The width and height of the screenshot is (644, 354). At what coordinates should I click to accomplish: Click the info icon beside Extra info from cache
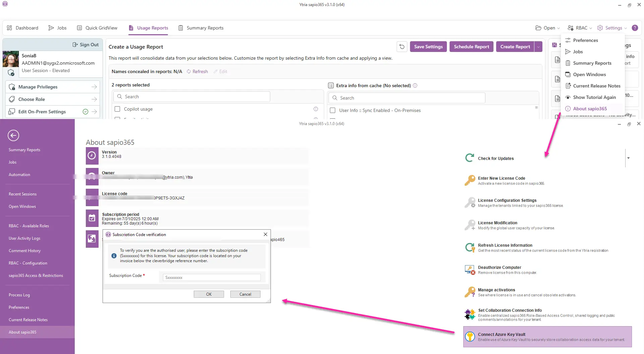point(415,85)
